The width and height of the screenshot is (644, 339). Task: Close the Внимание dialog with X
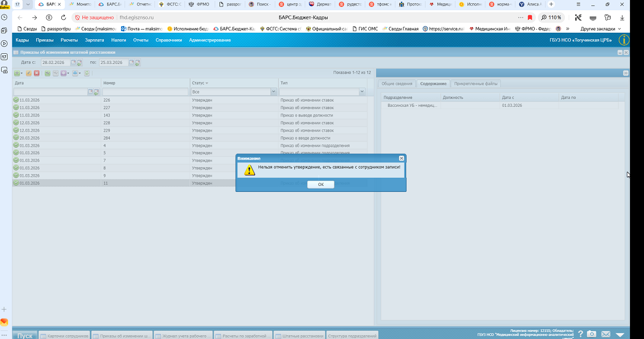click(x=401, y=158)
